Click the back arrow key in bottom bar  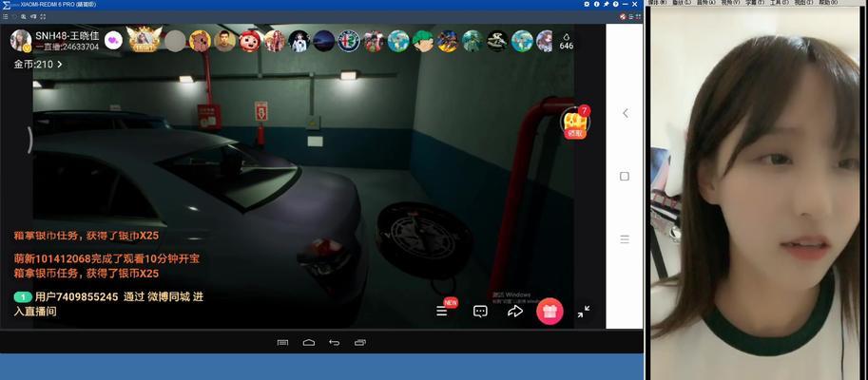tap(334, 342)
